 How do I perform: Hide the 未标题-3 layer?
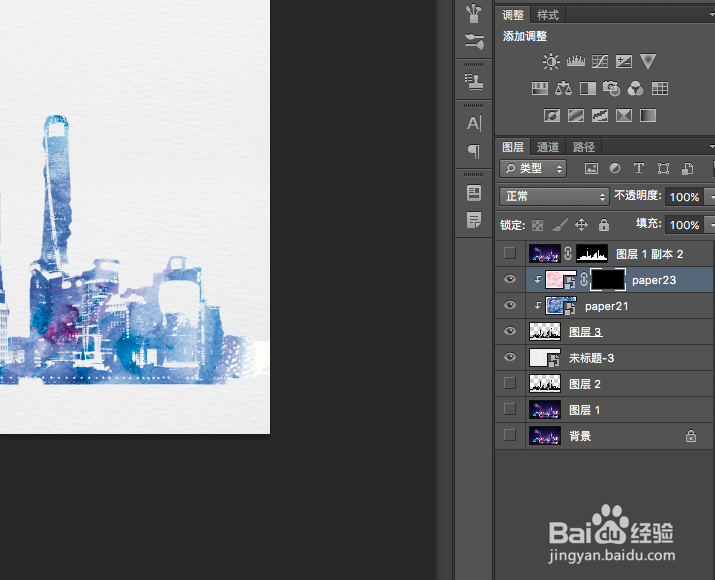pyautogui.click(x=510, y=357)
